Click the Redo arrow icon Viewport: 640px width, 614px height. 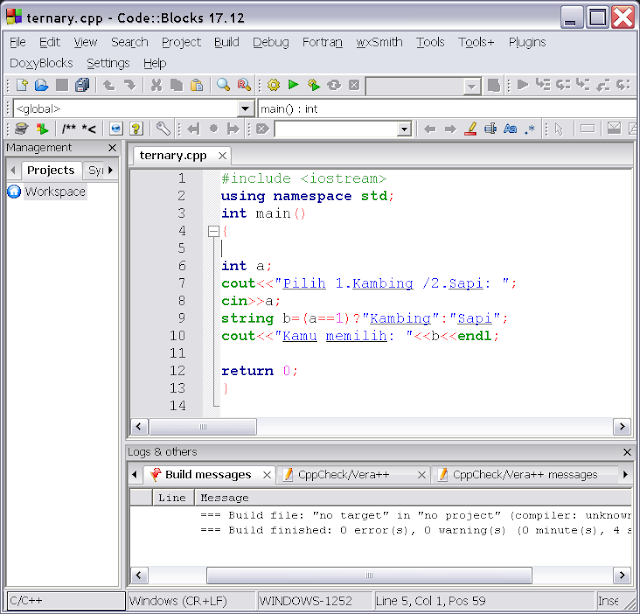(x=130, y=85)
